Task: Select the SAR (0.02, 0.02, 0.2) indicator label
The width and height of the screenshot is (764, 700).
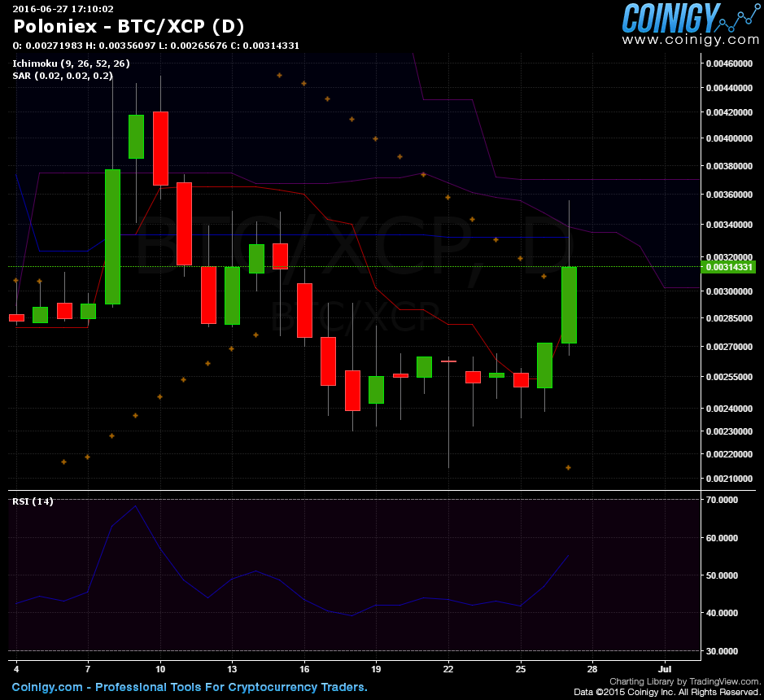Action: coord(63,76)
